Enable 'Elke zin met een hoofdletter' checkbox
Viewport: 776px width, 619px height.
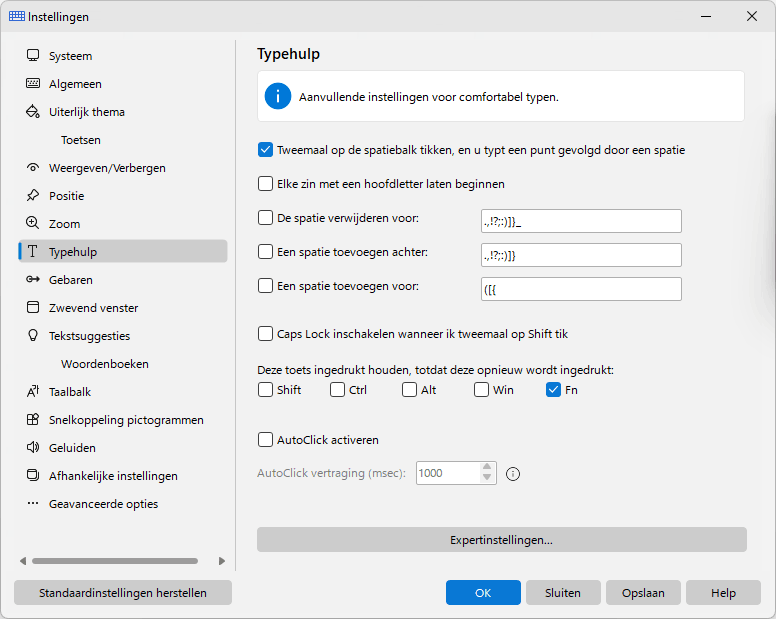pos(265,184)
